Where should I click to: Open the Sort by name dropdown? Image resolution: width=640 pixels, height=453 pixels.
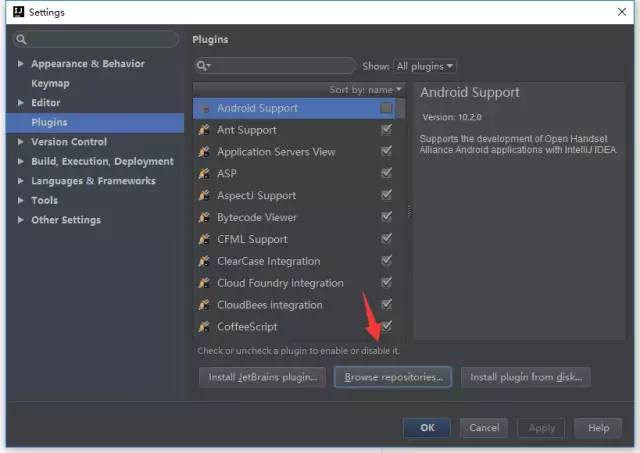tap(365, 90)
